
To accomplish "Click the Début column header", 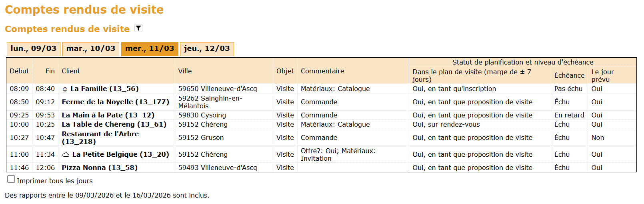I will (19, 71).
